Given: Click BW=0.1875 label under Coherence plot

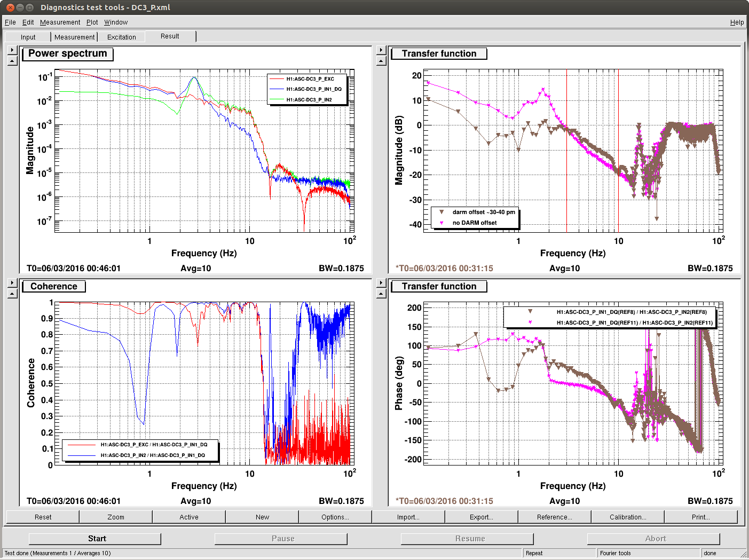Looking at the screenshot, I should point(341,501).
